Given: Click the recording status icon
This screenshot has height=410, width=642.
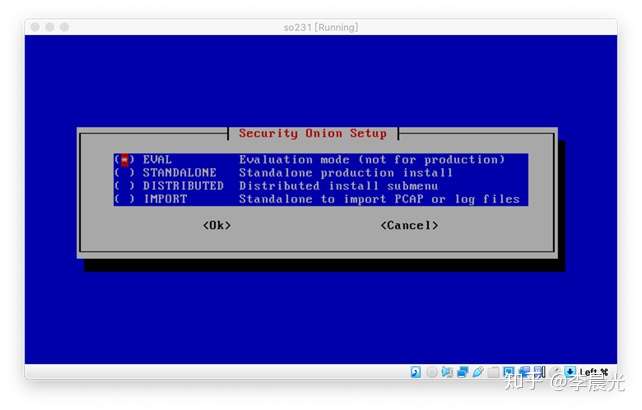Looking at the screenshot, I should (524, 372).
